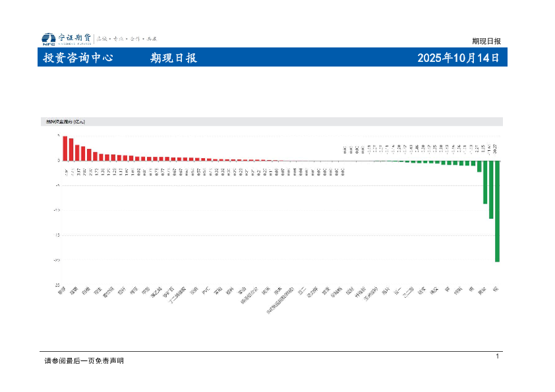Click the 20.23 value label above last bar
Viewport: 555px width, 392px height.
496,149
